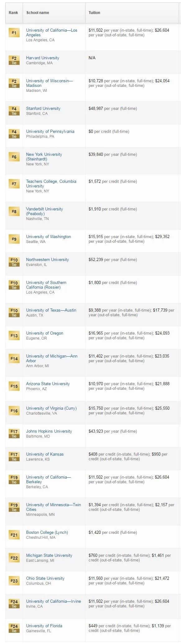The width and height of the screenshot is (181, 644).
Task: Open the Stanford University school page
Action: [43, 108]
